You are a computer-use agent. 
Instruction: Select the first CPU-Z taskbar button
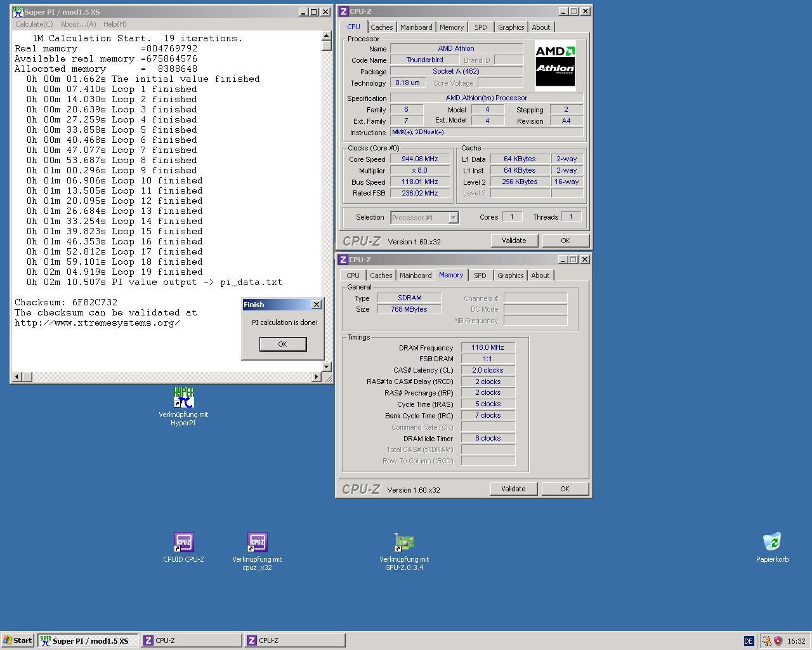[x=191, y=640]
